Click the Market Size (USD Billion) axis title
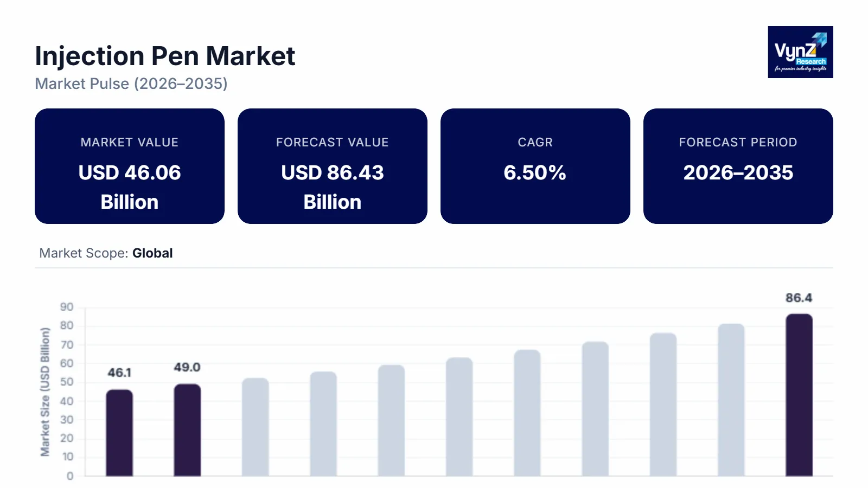Viewport: 868px width, 488px height. click(x=45, y=391)
